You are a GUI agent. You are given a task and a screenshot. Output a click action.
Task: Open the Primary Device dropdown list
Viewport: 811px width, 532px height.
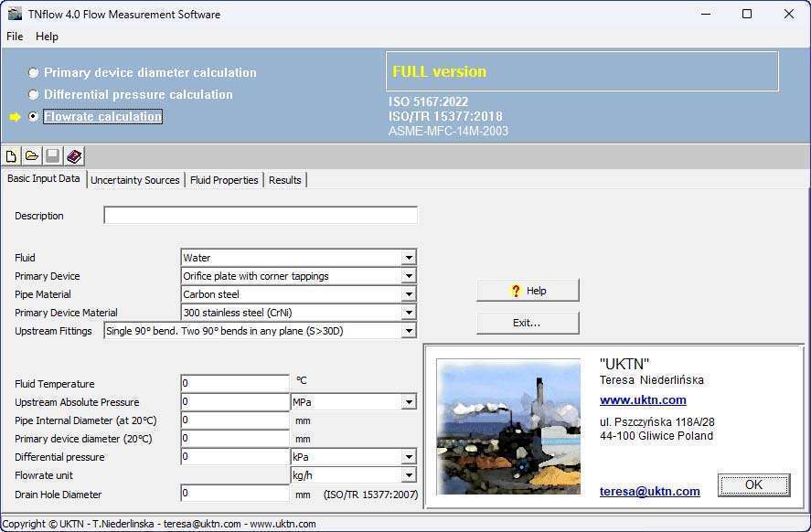click(409, 276)
